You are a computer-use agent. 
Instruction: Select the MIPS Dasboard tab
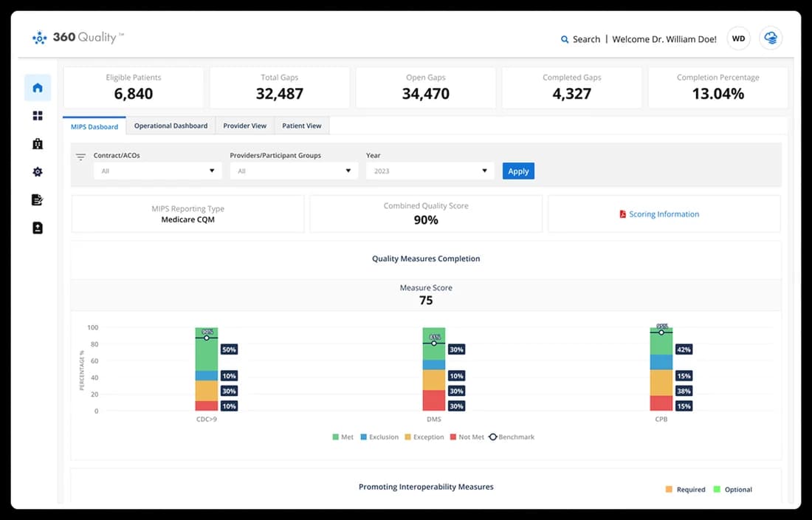94,126
